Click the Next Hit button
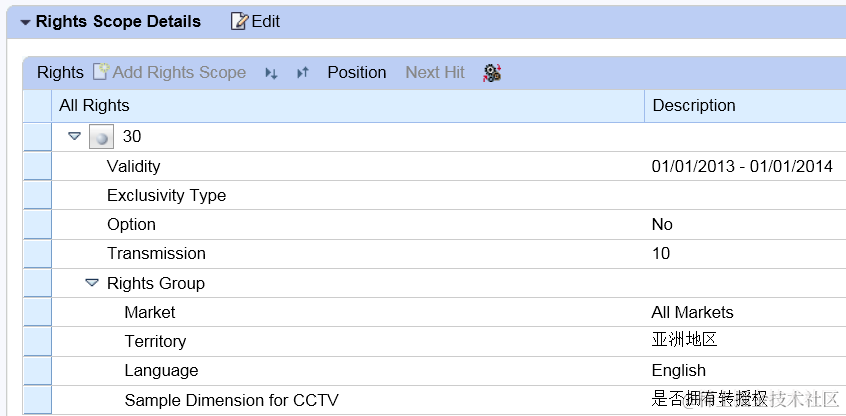The width and height of the screenshot is (846, 416). [x=435, y=72]
